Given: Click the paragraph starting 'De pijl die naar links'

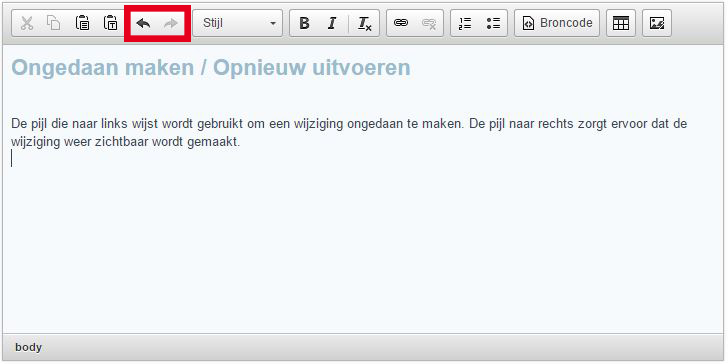Looking at the screenshot, I should click(x=349, y=133).
